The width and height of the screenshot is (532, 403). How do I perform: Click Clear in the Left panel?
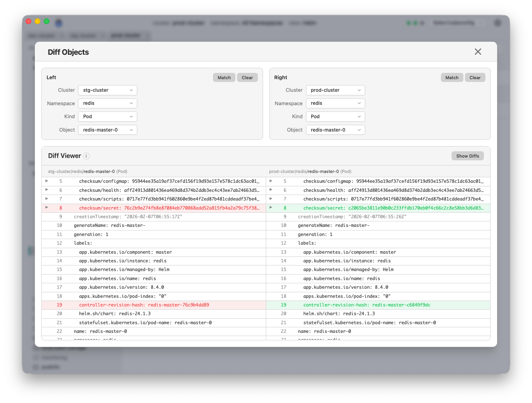pos(247,77)
